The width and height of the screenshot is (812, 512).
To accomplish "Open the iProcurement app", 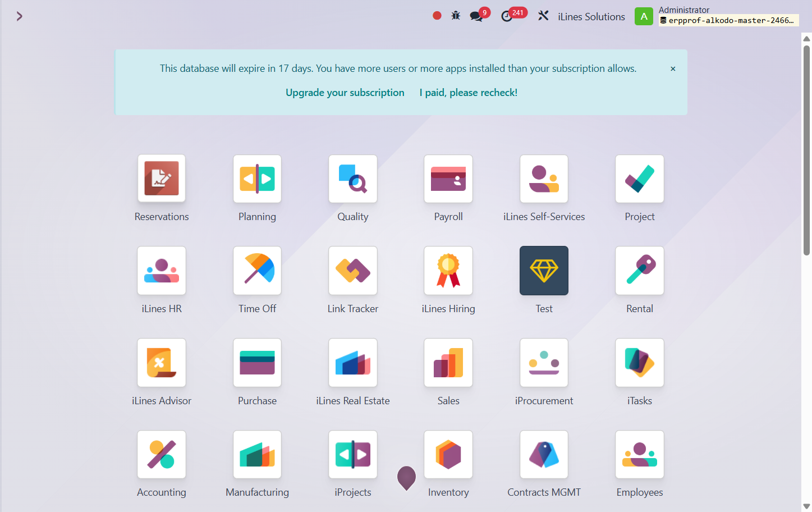I will (x=544, y=363).
